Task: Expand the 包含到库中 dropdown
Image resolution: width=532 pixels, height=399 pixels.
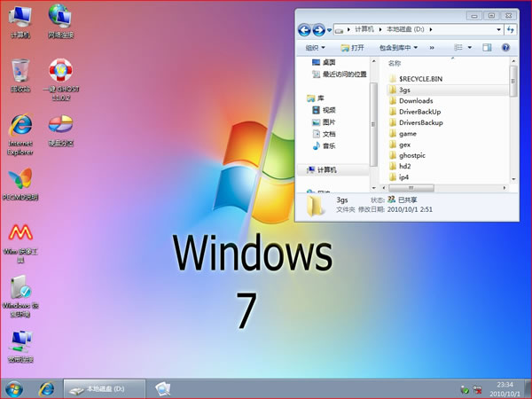Action: 397,47
